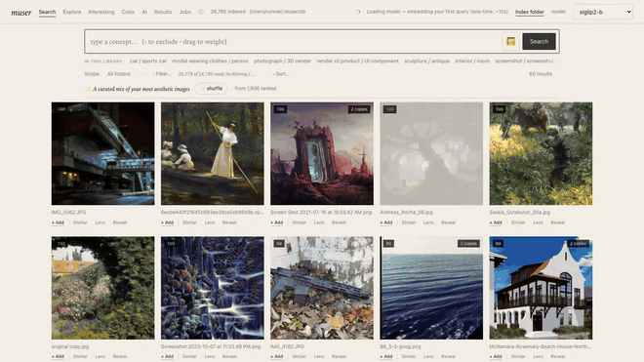The image size is (644, 362).
Task: Click the 2 copies badge on beach house image
Action: pyautogui.click(x=579, y=243)
